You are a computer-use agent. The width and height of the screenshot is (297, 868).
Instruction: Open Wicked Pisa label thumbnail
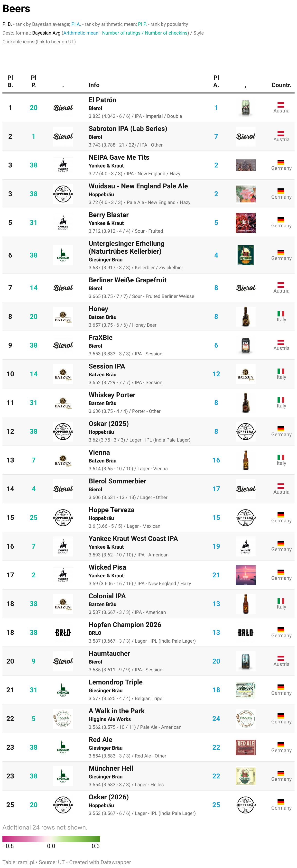click(x=245, y=575)
